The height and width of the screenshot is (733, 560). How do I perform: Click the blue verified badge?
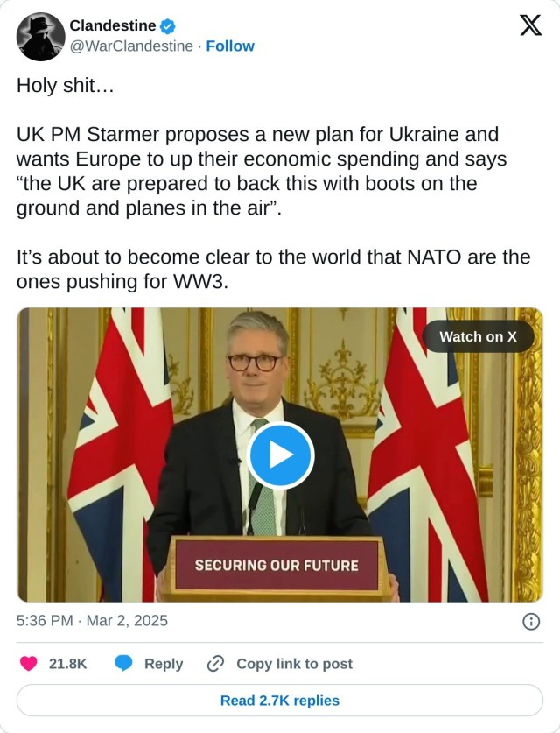coord(168,26)
